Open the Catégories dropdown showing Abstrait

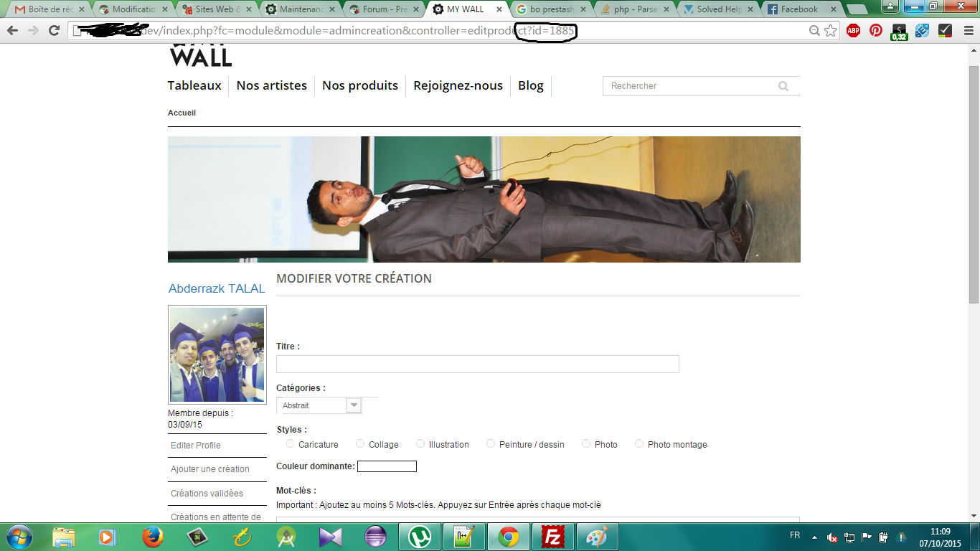[x=319, y=405]
